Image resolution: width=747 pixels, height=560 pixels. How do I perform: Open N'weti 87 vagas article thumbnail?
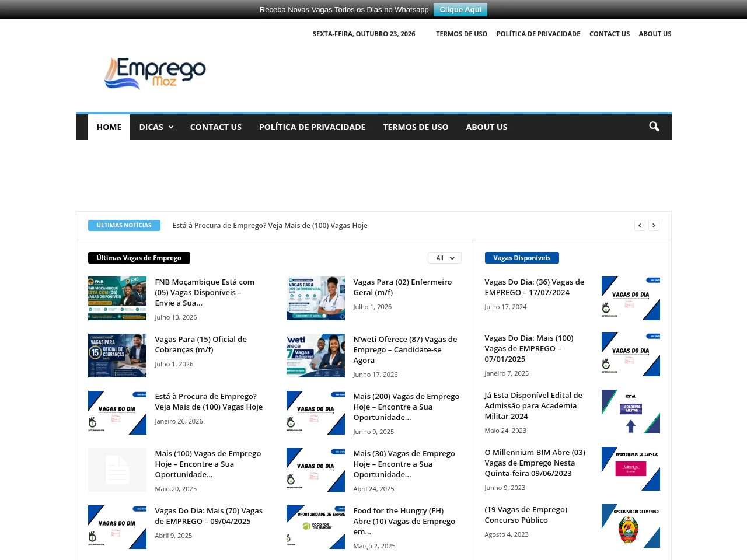pos(316,355)
